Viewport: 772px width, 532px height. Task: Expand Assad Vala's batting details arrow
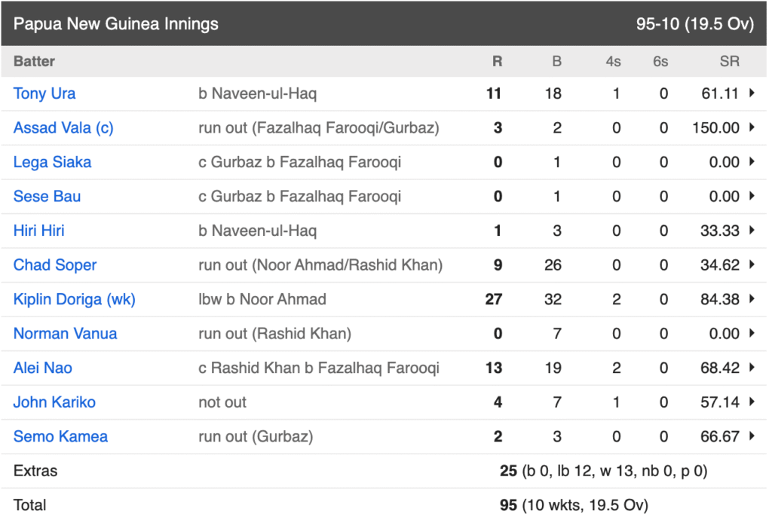pos(752,127)
